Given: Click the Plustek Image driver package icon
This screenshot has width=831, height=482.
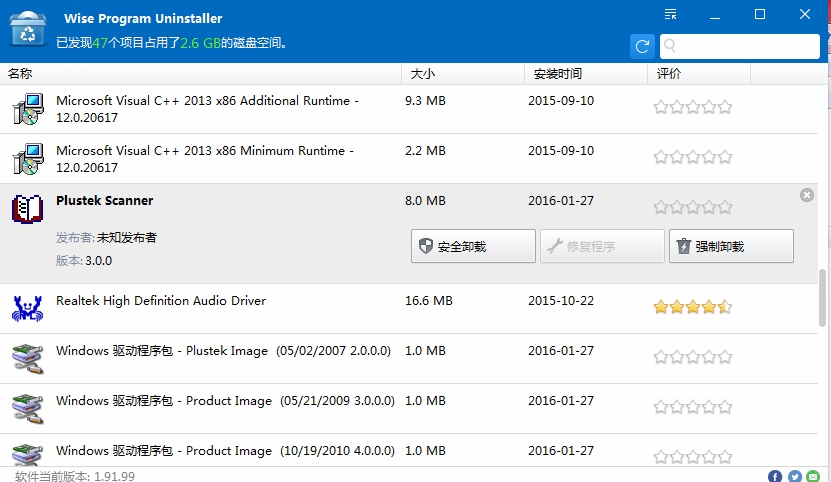Looking at the screenshot, I should [28, 358].
